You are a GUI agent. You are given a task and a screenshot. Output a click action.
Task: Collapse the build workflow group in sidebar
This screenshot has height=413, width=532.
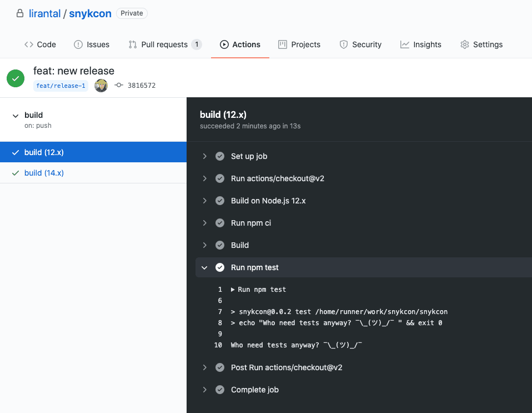(x=15, y=116)
